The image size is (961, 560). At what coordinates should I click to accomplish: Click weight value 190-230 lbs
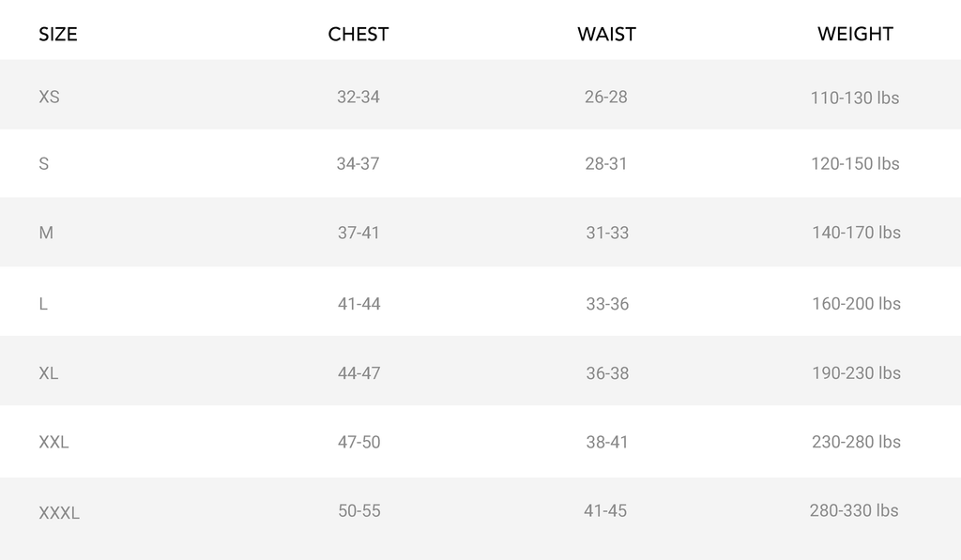tap(856, 373)
